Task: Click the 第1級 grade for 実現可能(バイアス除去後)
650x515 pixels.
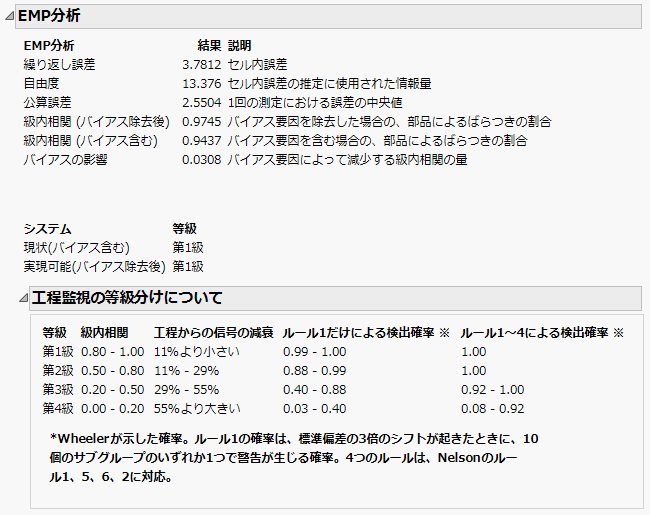Action: click(x=188, y=267)
